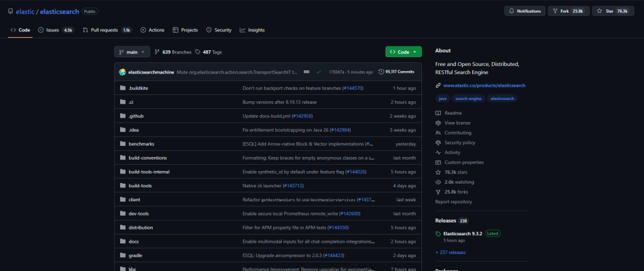Go to the Actions tab

[x=152, y=30]
